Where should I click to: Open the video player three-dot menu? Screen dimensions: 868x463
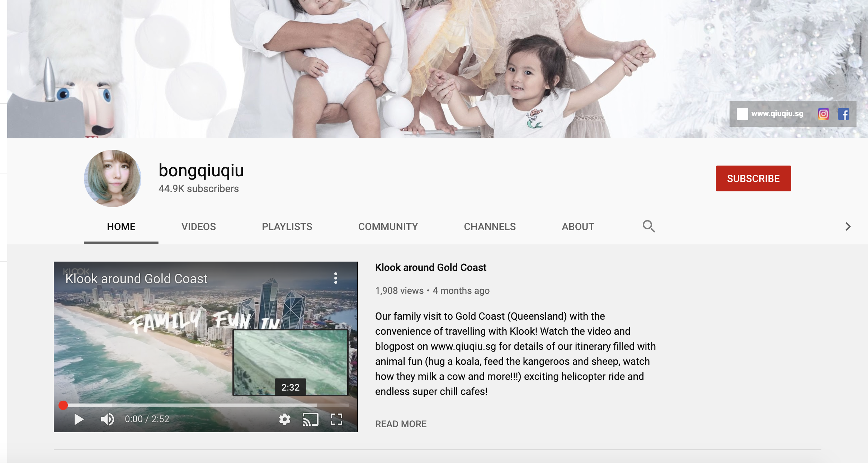(x=336, y=278)
